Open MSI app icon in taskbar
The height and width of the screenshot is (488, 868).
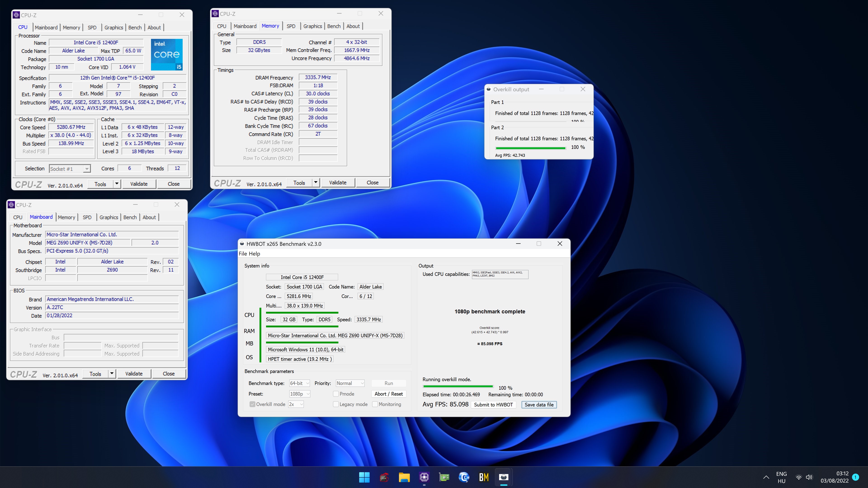tap(384, 477)
